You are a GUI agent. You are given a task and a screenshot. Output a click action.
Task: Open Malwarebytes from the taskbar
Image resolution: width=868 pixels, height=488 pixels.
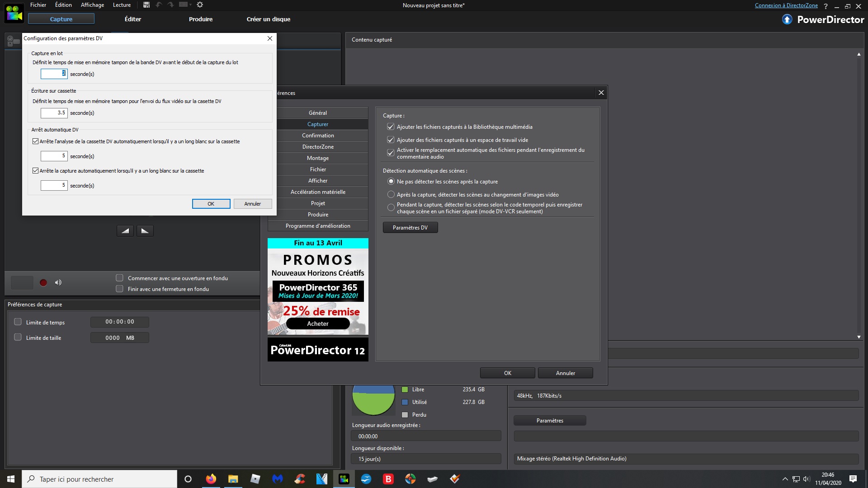pos(277,479)
